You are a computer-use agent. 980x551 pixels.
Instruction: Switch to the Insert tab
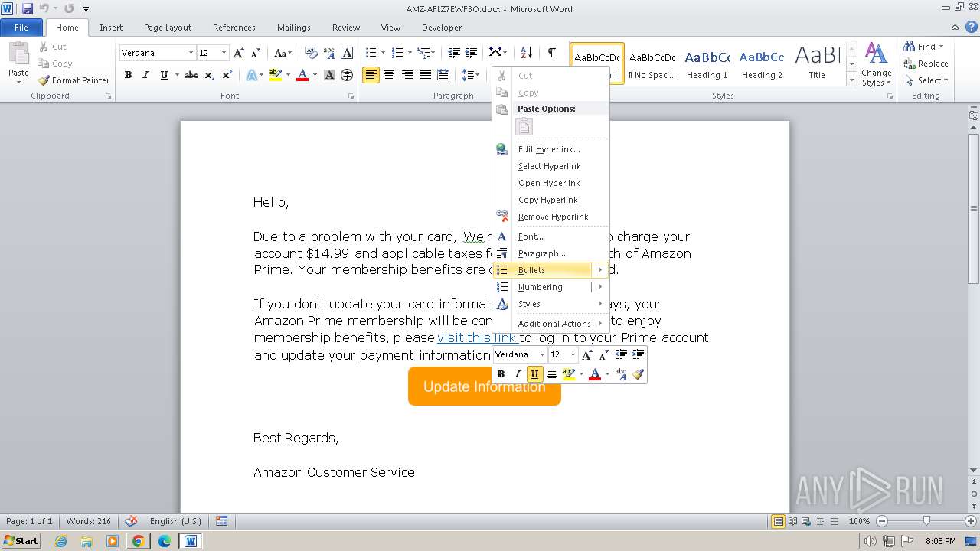111,28
